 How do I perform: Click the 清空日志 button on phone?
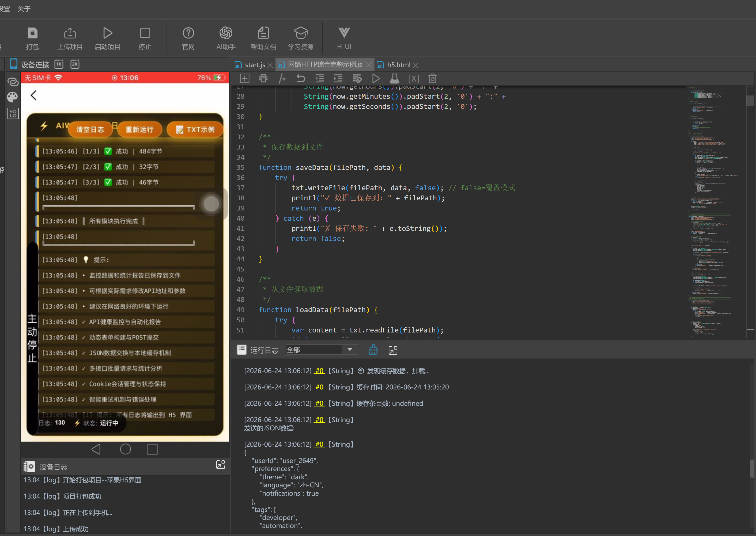tap(90, 129)
